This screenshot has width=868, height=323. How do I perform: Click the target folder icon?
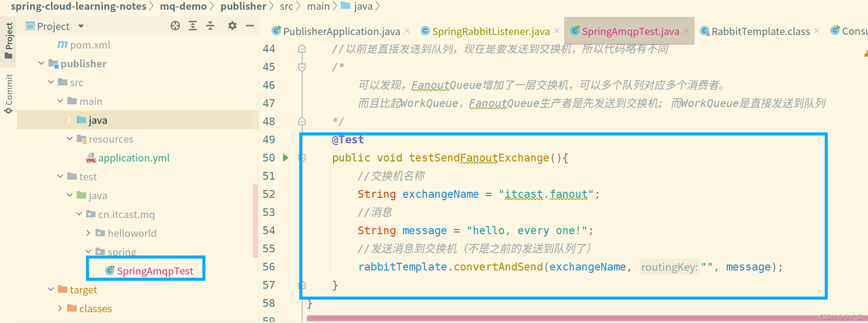tap(63, 289)
